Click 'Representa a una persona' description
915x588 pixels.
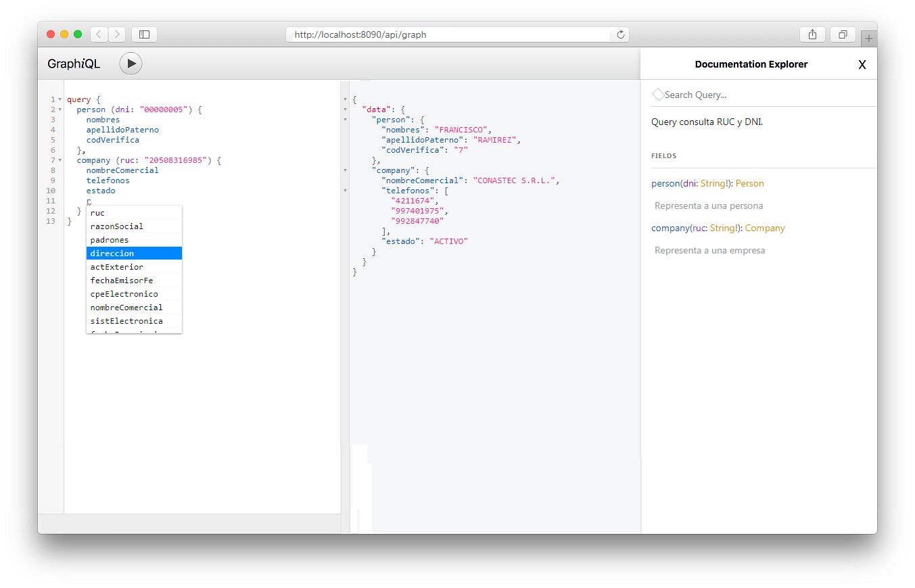click(x=709, y=205)
